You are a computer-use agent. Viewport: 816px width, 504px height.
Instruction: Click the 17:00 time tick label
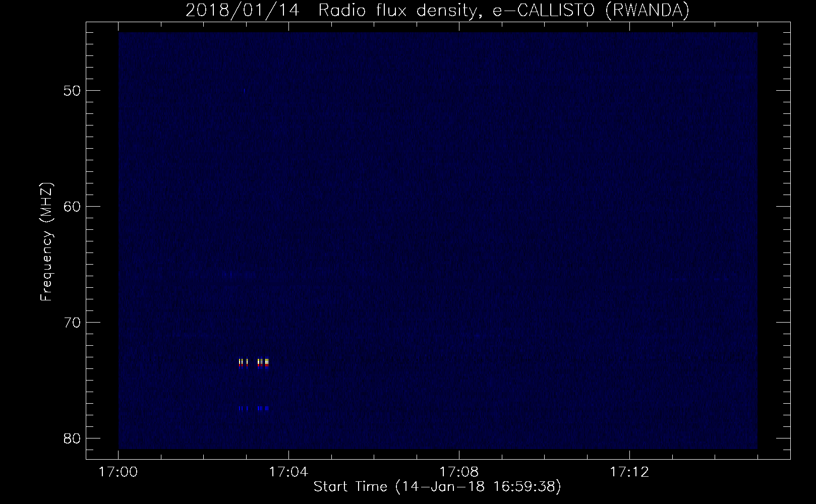(x=118, y=472)
